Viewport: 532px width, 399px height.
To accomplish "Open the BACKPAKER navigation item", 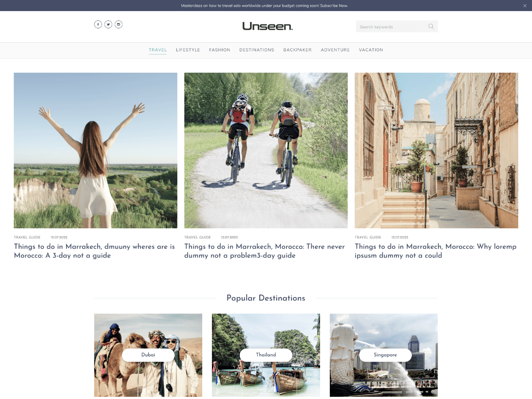I will [x=297, y=50].
